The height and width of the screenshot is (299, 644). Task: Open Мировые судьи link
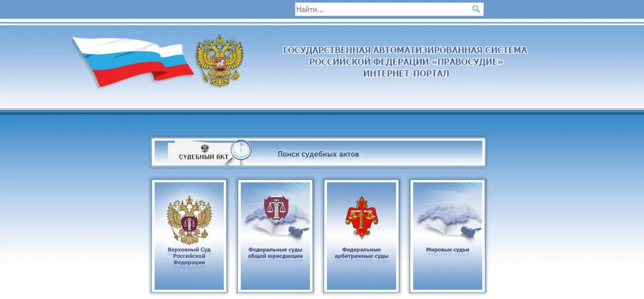coord(448,250)
